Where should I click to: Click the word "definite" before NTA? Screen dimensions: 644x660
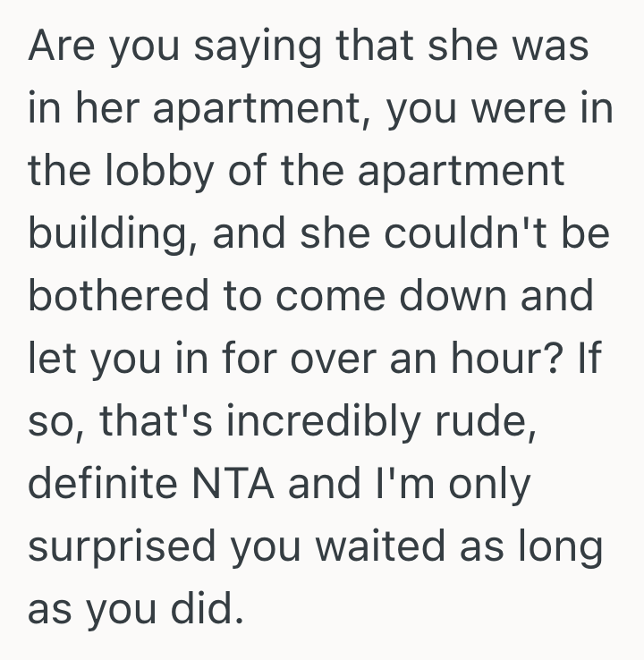click(x=105, y=484)
